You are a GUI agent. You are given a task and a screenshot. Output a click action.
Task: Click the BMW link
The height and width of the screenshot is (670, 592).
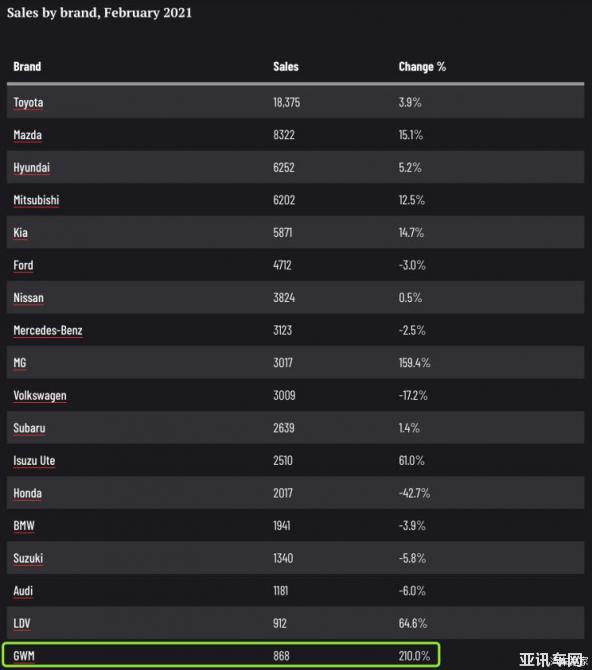[24, 526]
